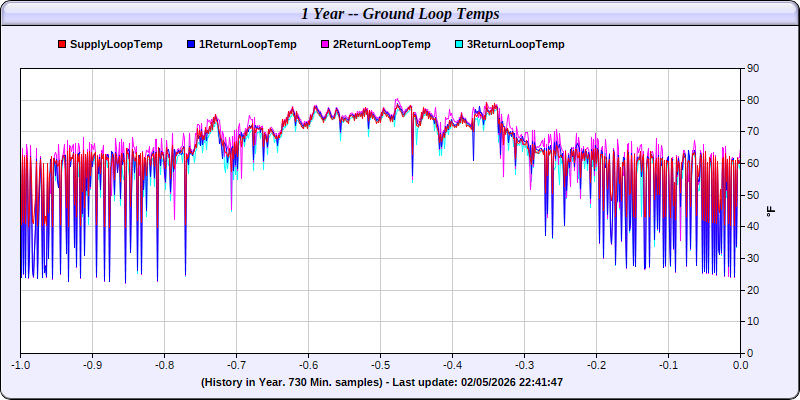
Task: Click the '1 Year -- Ground Loop Temps' chart title
Action: pyautogui.click(x=400, y=13)
